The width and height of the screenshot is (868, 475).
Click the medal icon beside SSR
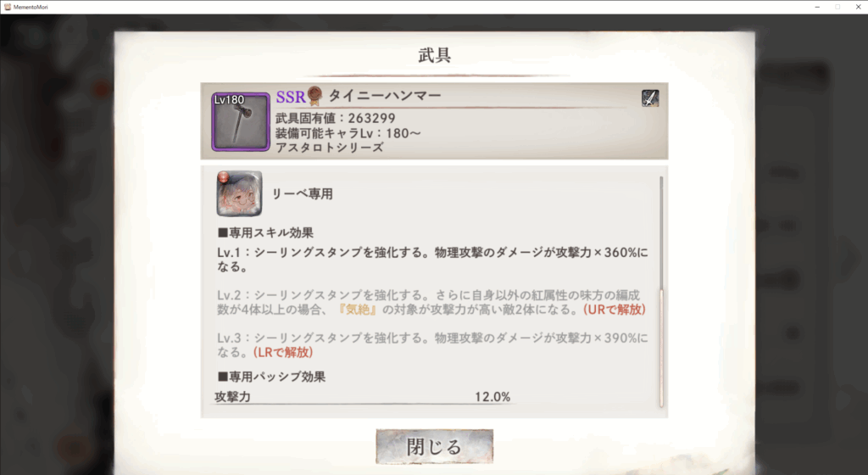(x=315, y=96)
